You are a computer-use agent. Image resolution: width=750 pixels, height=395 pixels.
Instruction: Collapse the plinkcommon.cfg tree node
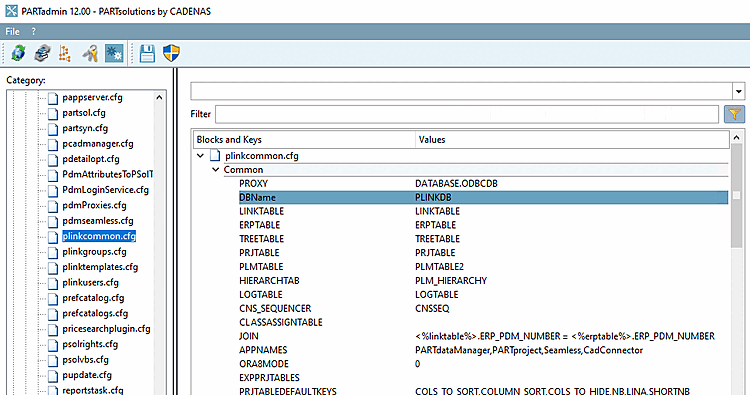200,155
